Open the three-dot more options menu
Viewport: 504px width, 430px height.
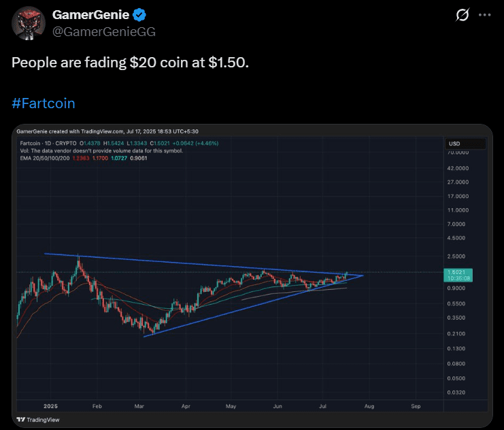click(x=484, y=15)
